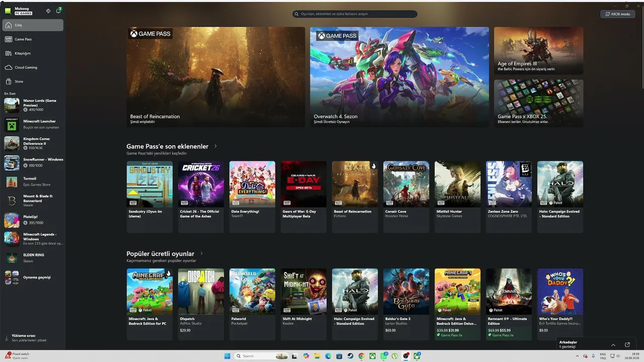Select Cloud Gaming in the sidebar
Viewport: 644px width, 362px height.
click(x=33, y=67)
